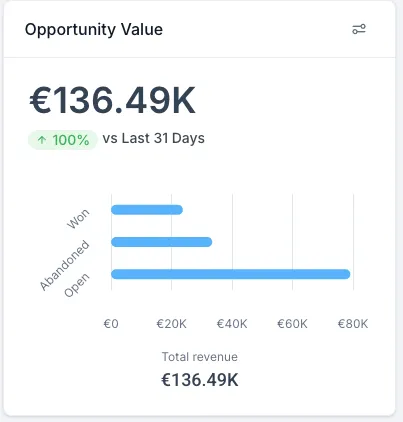Open the widget filter settings icon
The image size is (403, 422).
pyautogui.click(x=359, y=29)
